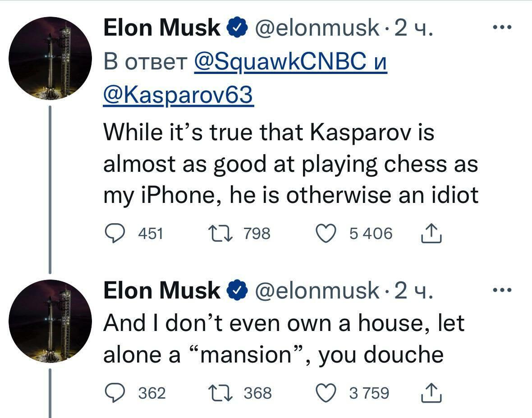Click Elon Musk's avatar on first tweet

click(50, 58)
